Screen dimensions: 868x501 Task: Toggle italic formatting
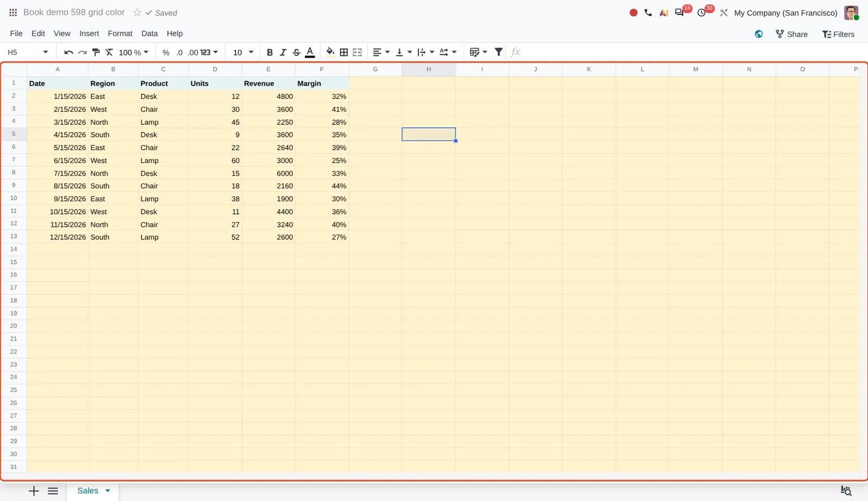[283, 52]
